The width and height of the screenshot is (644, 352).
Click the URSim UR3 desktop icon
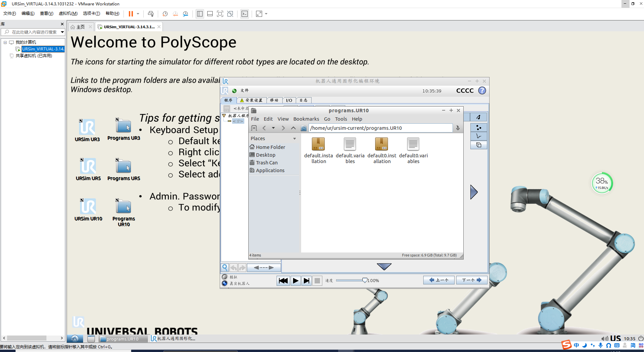pos(87,130)
